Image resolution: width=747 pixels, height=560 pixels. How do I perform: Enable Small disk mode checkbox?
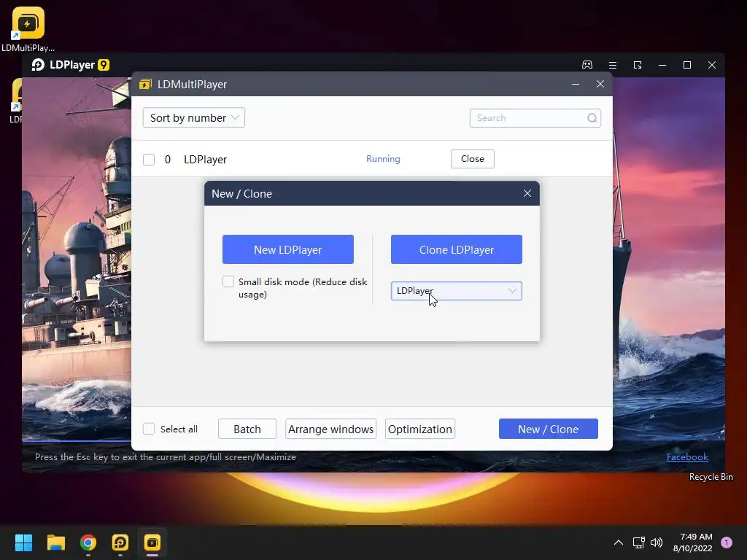[228, 282]
